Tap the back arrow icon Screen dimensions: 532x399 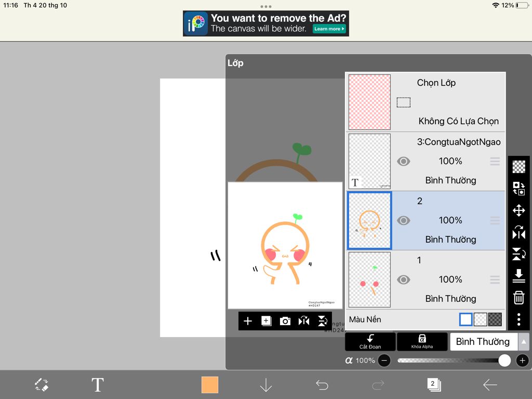(490, 385)
